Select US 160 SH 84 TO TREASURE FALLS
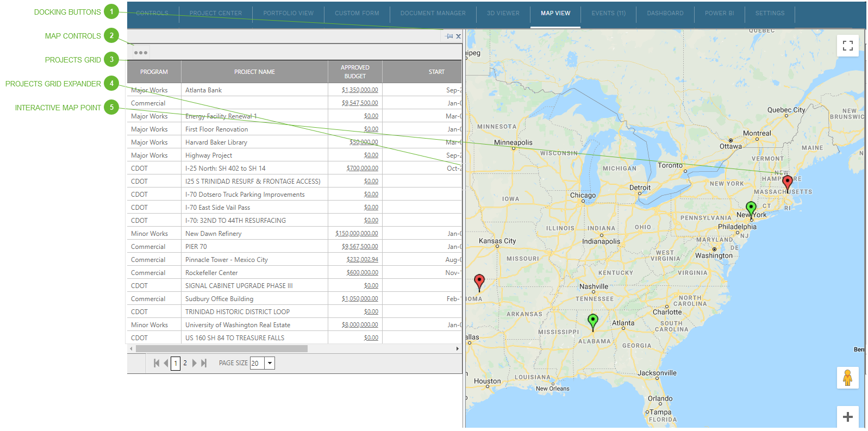Viewport: 868px width, 431px height. point(295,338)
